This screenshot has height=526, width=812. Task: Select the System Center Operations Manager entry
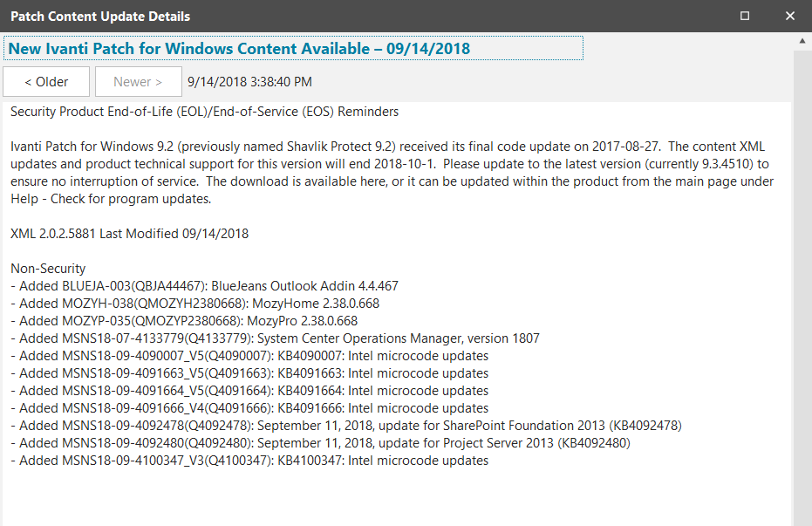(x=275, y=338)
